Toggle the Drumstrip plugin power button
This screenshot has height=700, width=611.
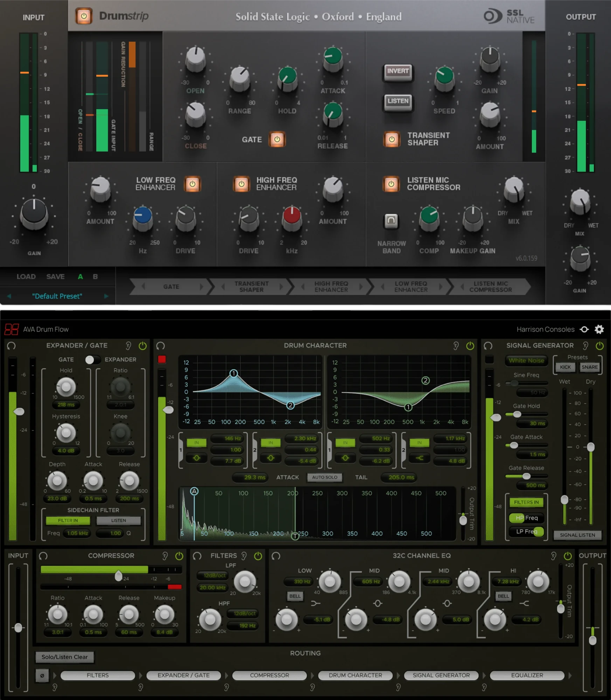pyautogui.click(x=84, y=16)
